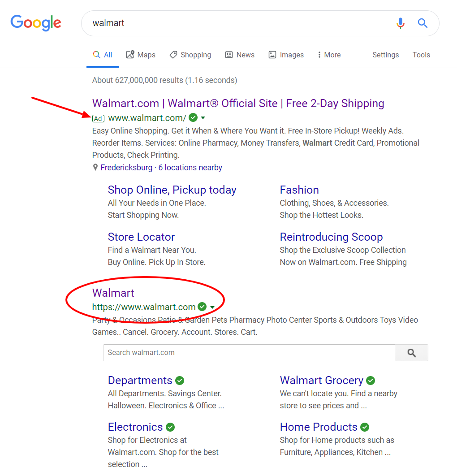Open the organic Walmart result title
The width and height of the screenshot is (457, 476).
click(113, 293)
